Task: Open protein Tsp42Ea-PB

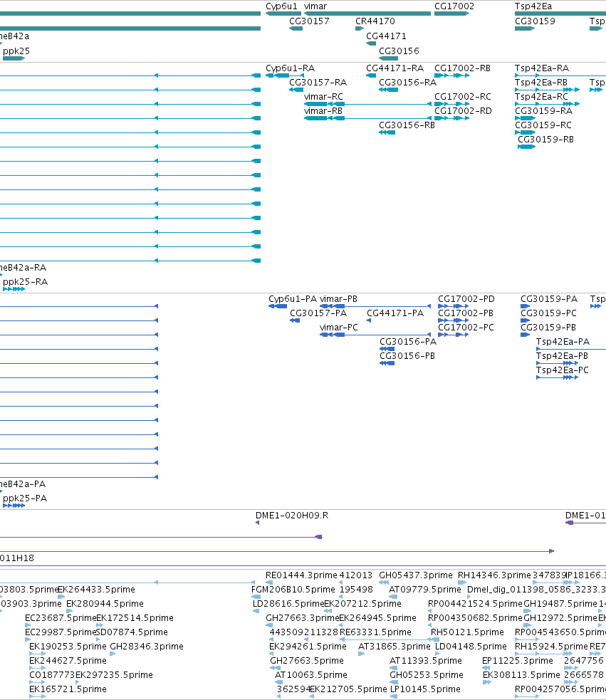Action: point(563,356)
